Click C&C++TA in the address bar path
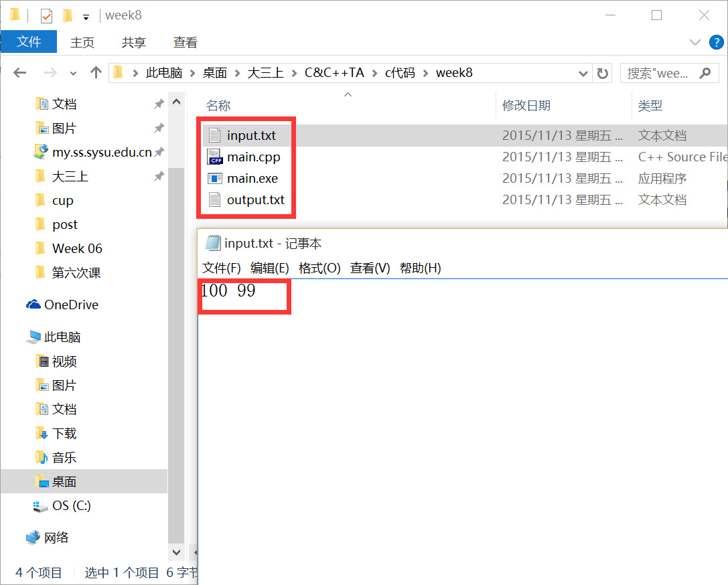 point(334,73)
